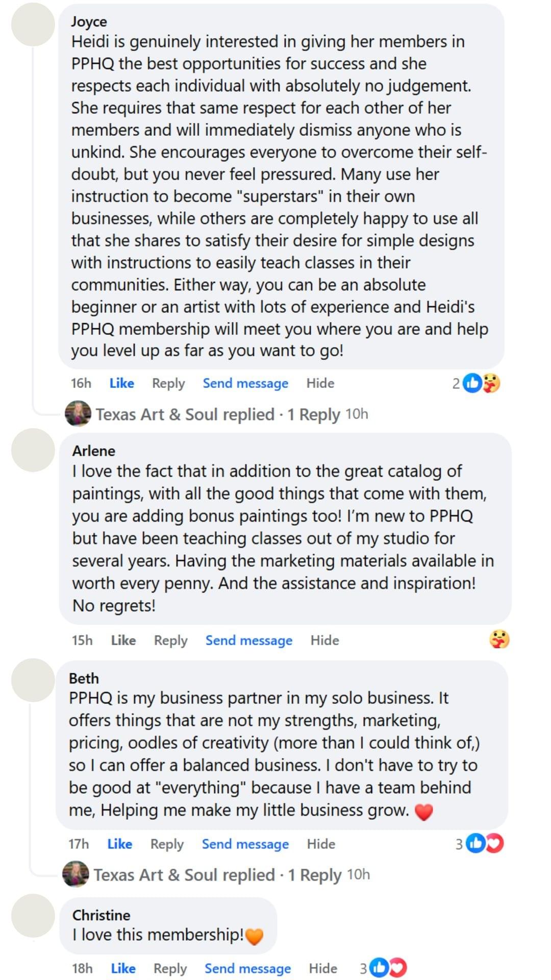Hide Arlene's comment

click(324, 640)
